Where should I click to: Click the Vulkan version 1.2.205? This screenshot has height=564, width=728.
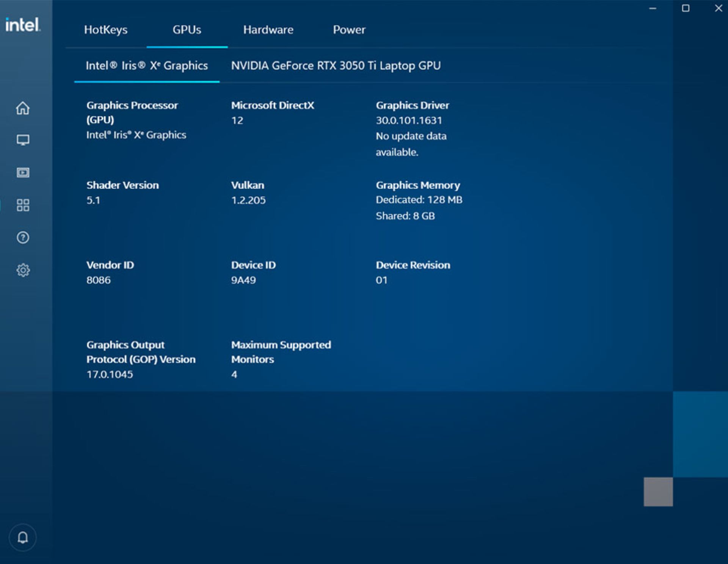(248, 200)
